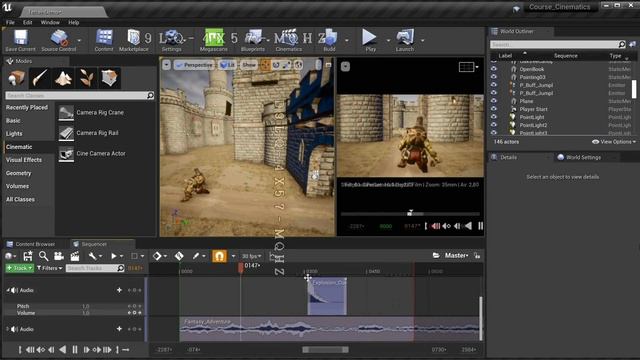
Task: Select the Volumes category
Action: [17, 186]
